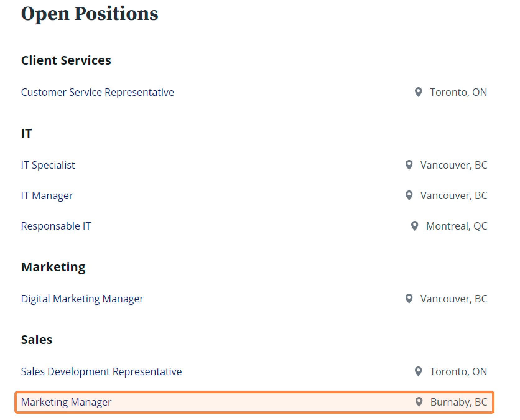Click the highlighted Marketing Manager link

[x=66, y=402]
